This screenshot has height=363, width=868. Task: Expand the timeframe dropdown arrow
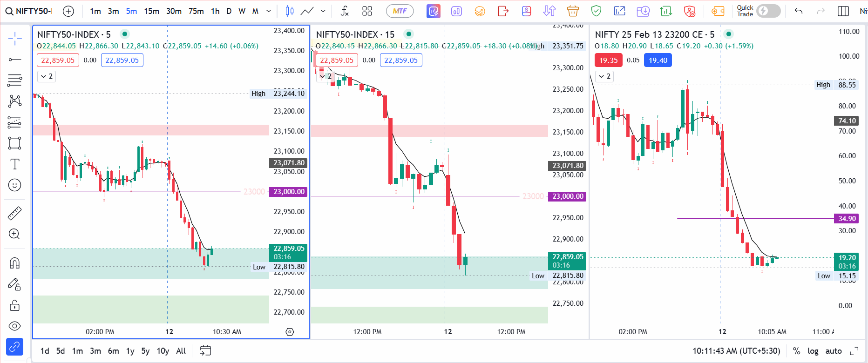[x=269, y=11]
